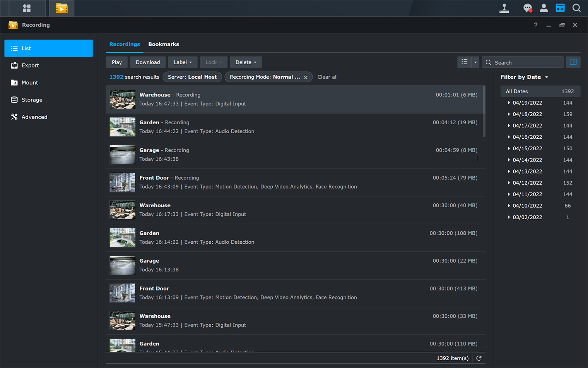588x368 pixels.
Task: Open the Main Menu grid icon
Action: (x=26, y=8)
